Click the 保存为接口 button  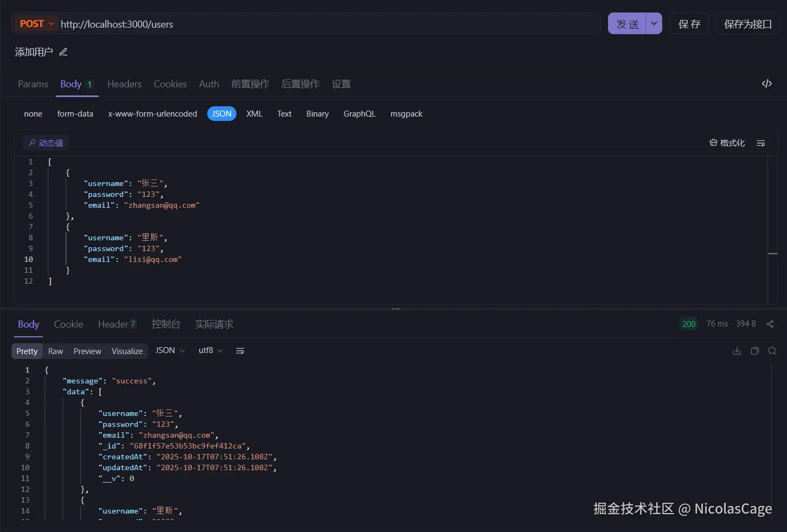(747, 24)
